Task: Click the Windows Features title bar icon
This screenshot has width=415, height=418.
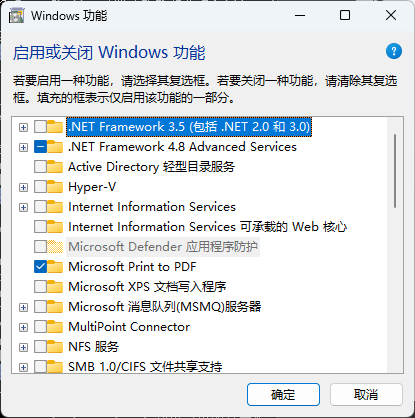Action: (x=16, y=16)
